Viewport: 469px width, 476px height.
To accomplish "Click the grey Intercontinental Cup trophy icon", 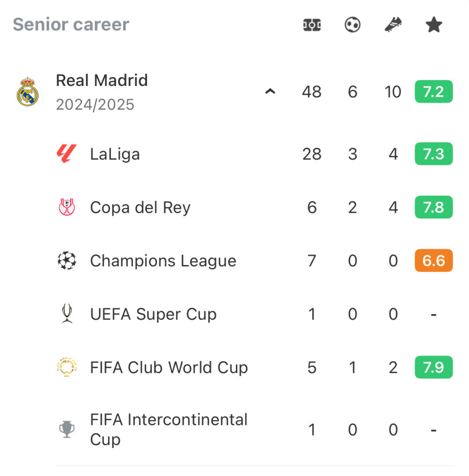I will pos(67,429).
